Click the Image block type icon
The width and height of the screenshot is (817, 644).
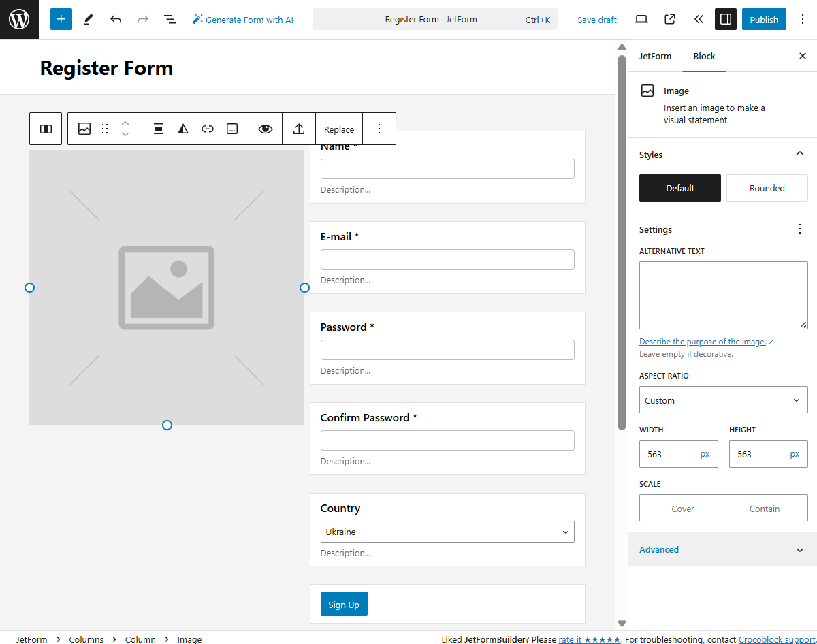(84, 128)
